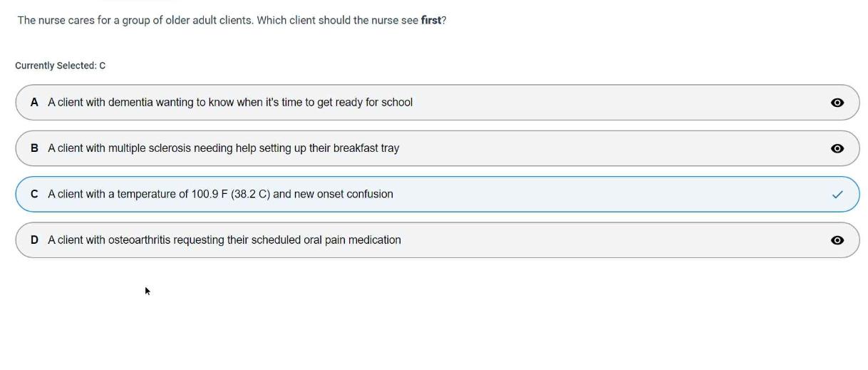Click the checkmark icon on answer C
The height and width of the screenshot is (370, 868).
pyautogui.click(x=837, y=195)
